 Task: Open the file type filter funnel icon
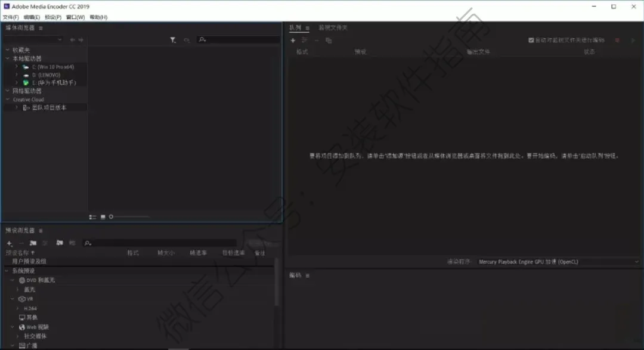click(173, 40)
